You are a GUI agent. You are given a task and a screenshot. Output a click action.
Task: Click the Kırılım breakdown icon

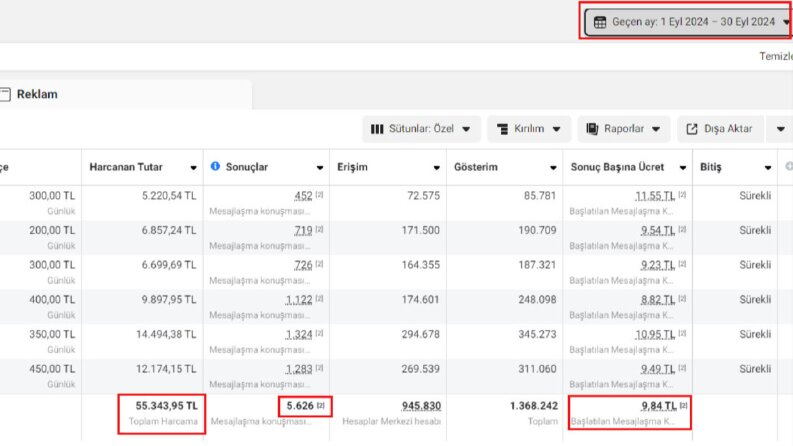point(502,129)
